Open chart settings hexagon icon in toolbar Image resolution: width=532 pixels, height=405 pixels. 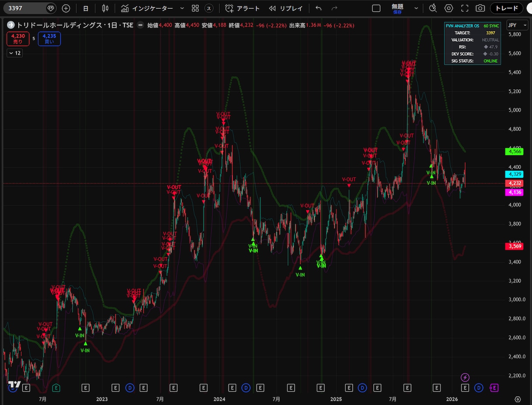(449, 8)
